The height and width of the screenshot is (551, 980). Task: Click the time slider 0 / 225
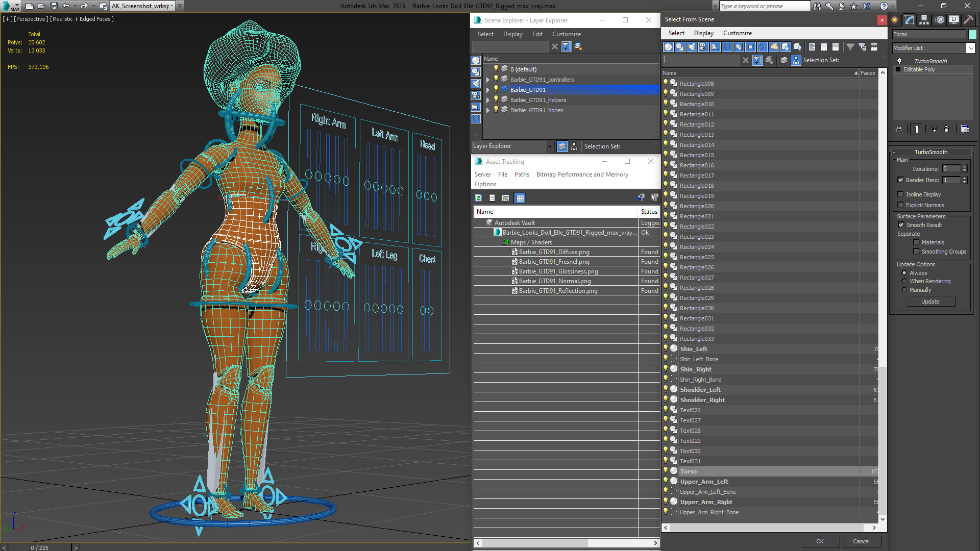tap(40, 547)
